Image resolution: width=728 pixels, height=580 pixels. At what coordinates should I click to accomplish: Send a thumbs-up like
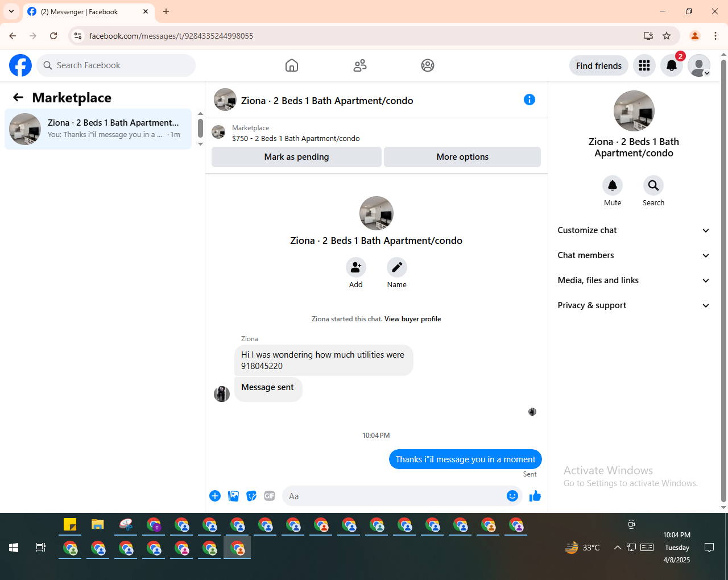pyautogui.click(x=535, y=496)
